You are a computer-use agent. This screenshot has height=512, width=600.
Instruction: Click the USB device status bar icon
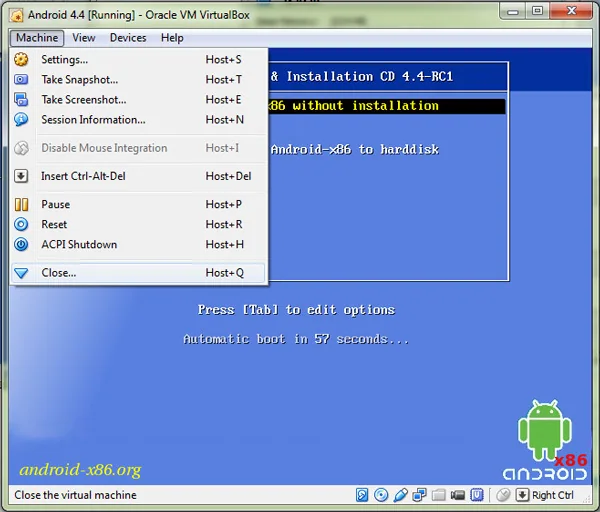click(400, 495)
